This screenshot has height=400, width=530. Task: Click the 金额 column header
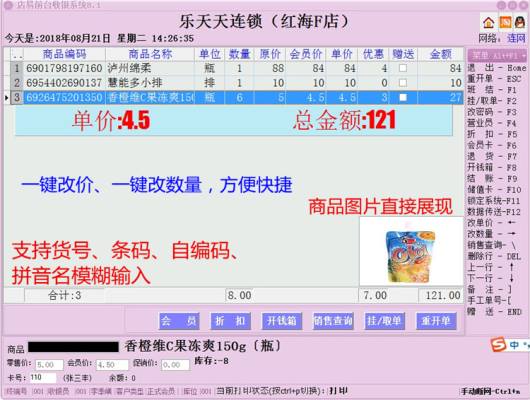[441, 54]
